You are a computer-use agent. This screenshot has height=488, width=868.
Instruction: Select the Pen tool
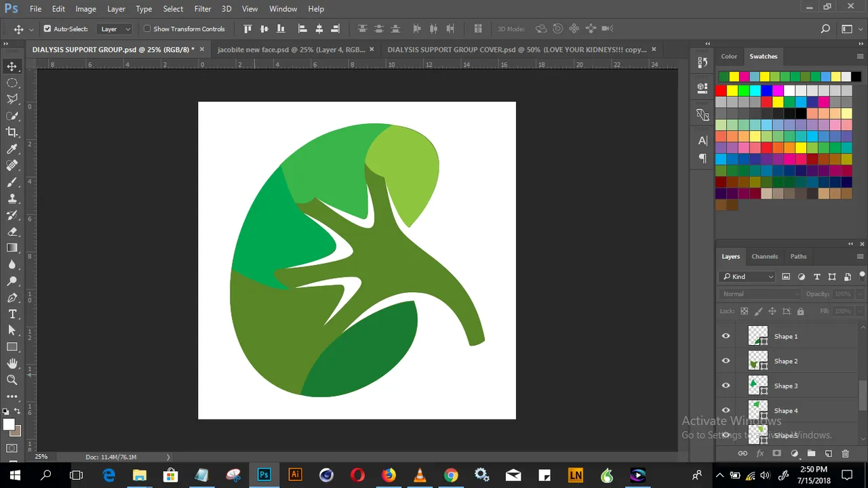click(12, 298)
